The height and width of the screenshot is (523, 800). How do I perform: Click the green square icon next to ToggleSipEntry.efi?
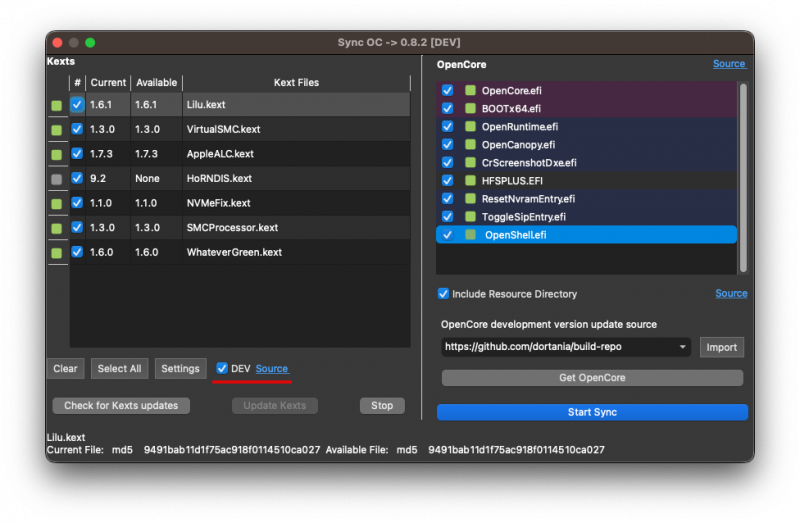[x=470, y=217]
